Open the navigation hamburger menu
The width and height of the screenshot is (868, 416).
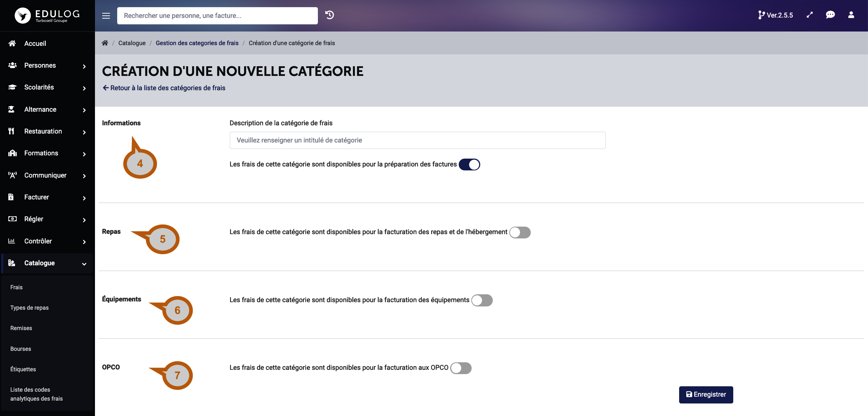(x=106, y=15)
